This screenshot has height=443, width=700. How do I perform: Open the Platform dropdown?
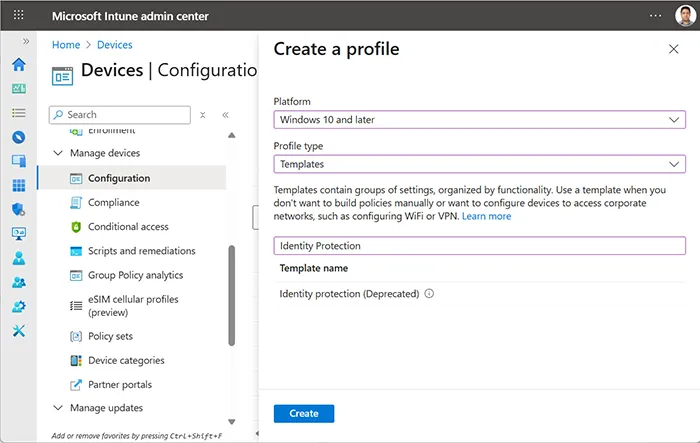tap(479, 120)
